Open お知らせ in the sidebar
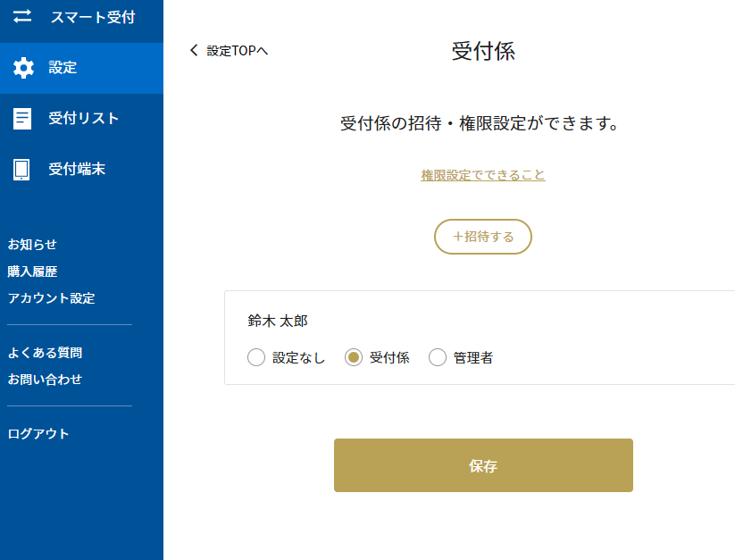This screenshot has width=735, height=560. click(x=32, y=244)
